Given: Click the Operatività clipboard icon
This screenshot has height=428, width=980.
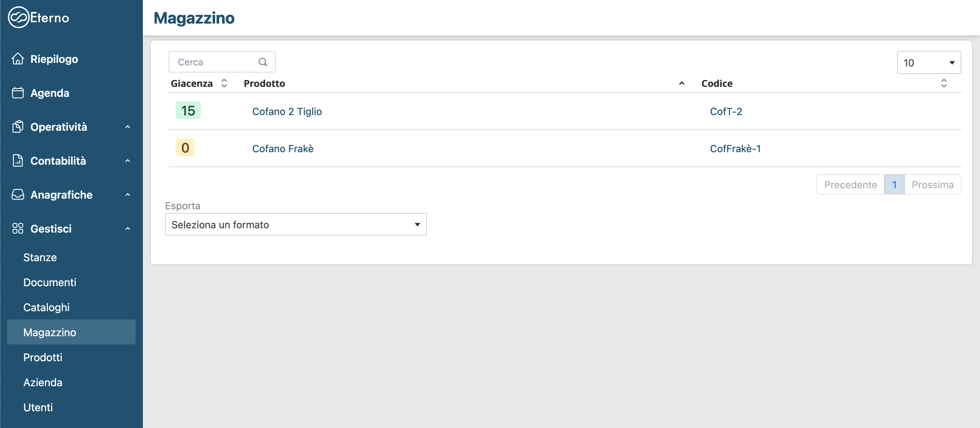Looking at the screenshot, I should pos(18,127).
